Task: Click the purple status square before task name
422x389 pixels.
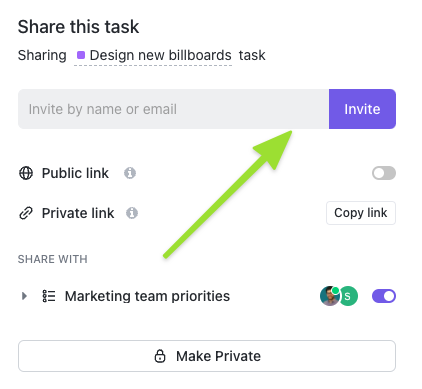Action: point(81,55)
